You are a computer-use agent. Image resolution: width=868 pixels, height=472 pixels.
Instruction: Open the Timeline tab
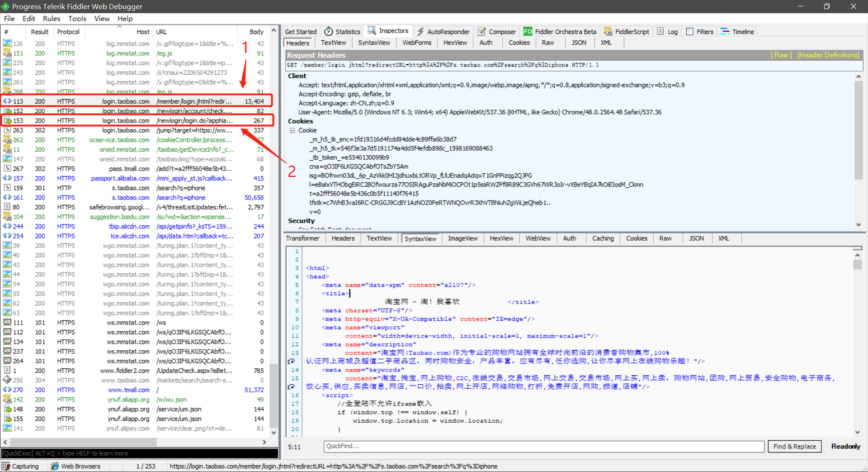point(737,31)
